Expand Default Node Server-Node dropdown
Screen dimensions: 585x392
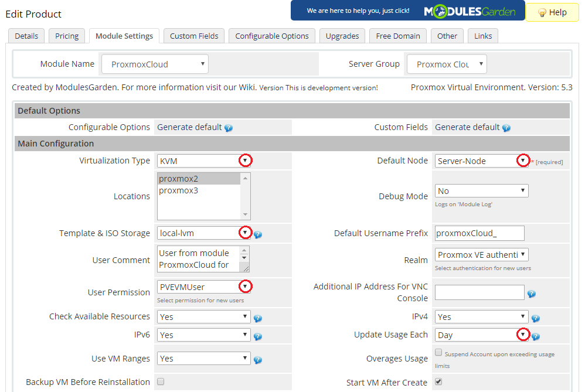tap(482, 161)
